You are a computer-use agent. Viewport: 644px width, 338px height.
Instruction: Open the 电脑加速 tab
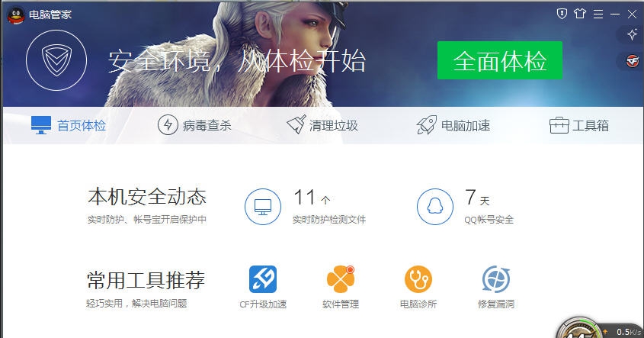click(x=453, y=125)
